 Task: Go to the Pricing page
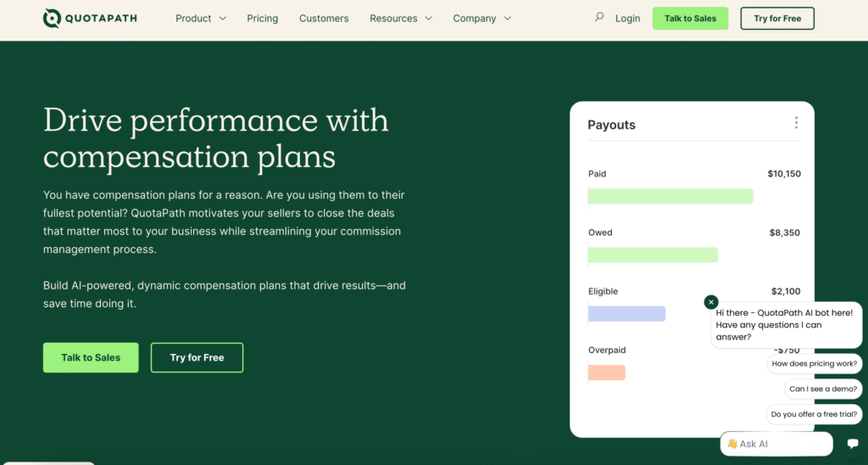click(263, 19)
